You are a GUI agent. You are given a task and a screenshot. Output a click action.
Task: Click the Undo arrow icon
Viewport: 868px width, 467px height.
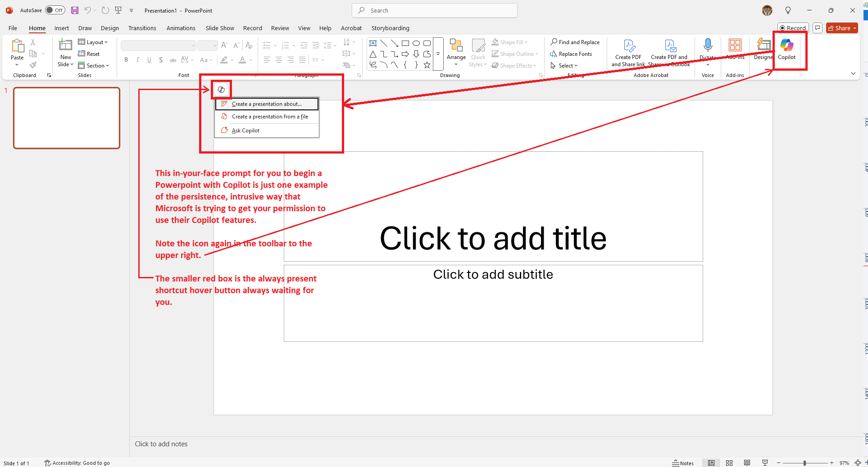click(x=88, y=10)
